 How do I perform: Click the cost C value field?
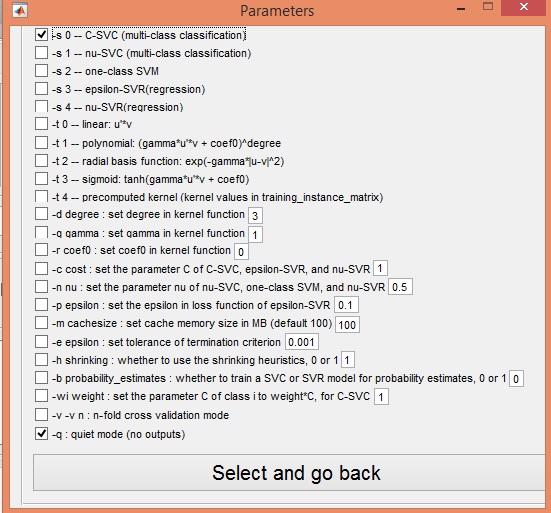pyautogui.click(x=380, y=269)
